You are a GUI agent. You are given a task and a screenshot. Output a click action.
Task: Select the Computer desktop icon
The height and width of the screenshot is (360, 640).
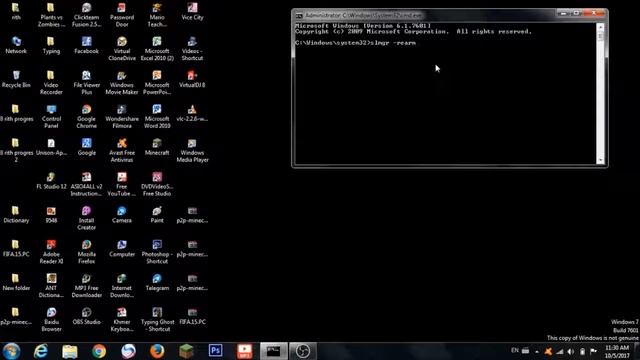[x=122, y=249]
